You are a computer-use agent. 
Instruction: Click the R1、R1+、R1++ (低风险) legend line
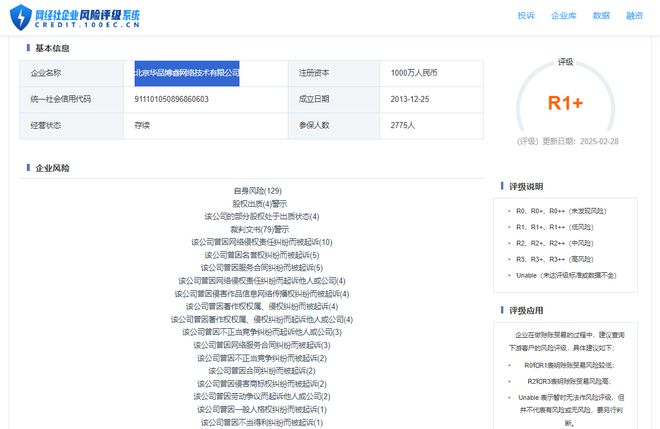pos(555,227)
